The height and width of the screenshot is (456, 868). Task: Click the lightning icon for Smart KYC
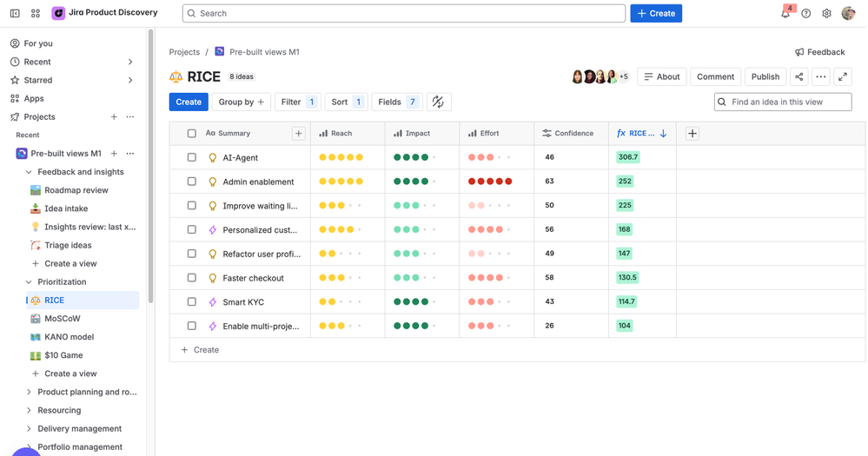(x=213, y=302)
